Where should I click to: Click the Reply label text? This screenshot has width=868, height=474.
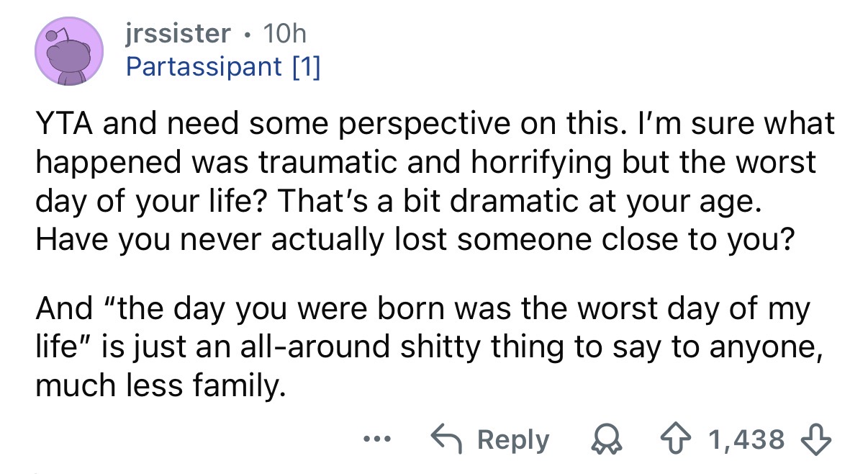511,439
